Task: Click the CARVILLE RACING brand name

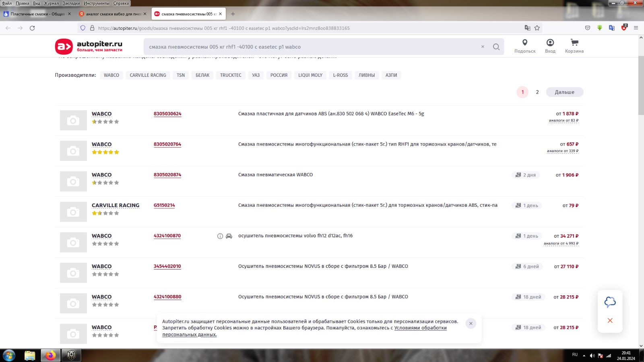Action: (x=116, y=206)
